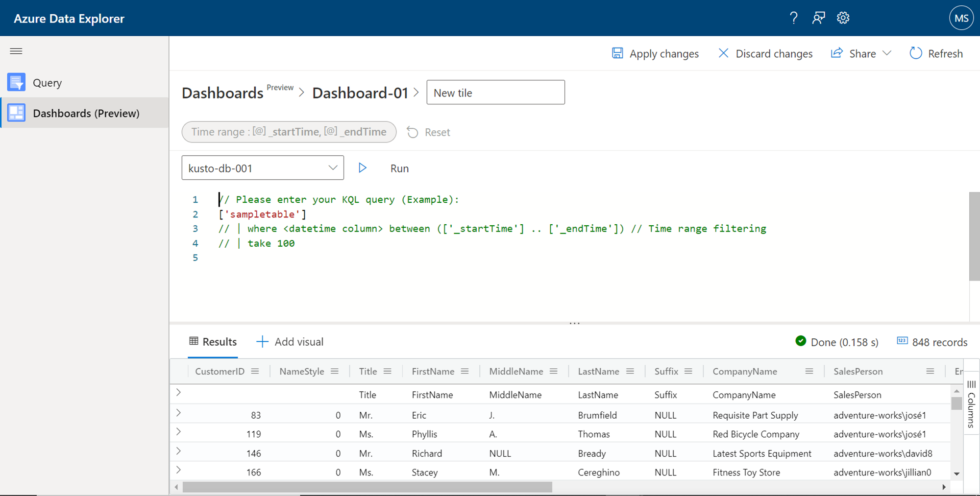Click the New tile name field

[x=495, y=93]
